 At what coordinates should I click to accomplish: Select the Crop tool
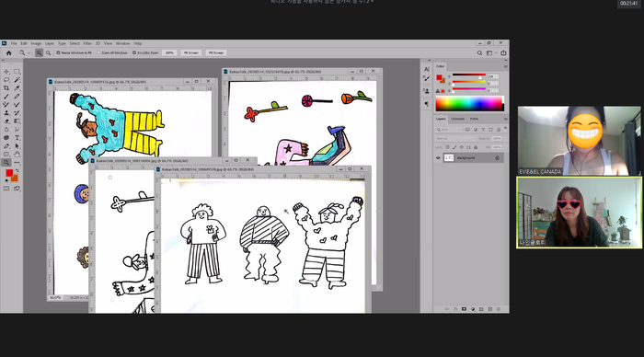point(6,88)
